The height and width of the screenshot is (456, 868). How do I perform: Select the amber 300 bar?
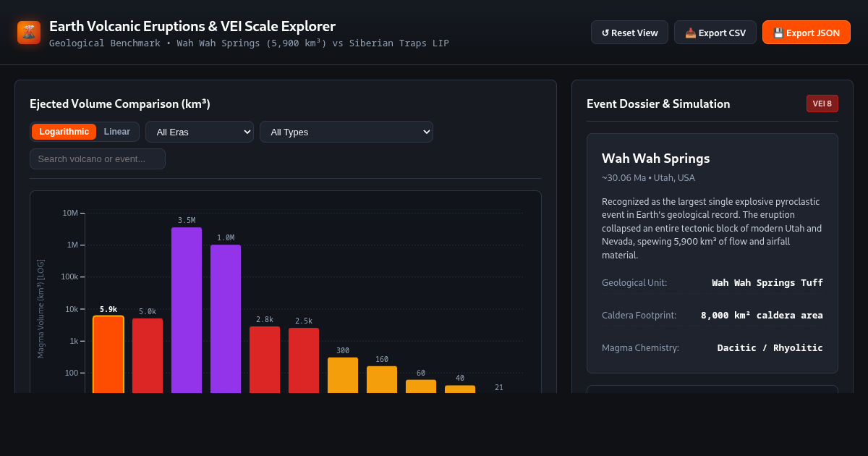(343, 376)
